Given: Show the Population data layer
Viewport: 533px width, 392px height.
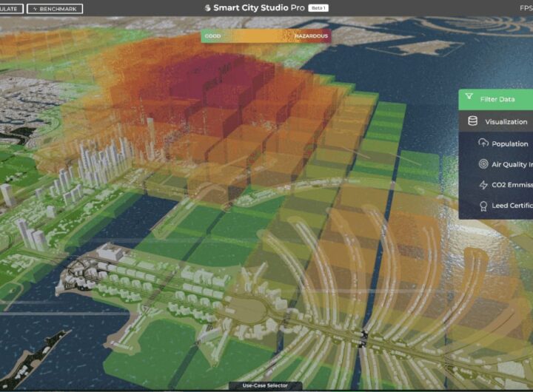Looking at the screenshot, I should coord(504,143).
